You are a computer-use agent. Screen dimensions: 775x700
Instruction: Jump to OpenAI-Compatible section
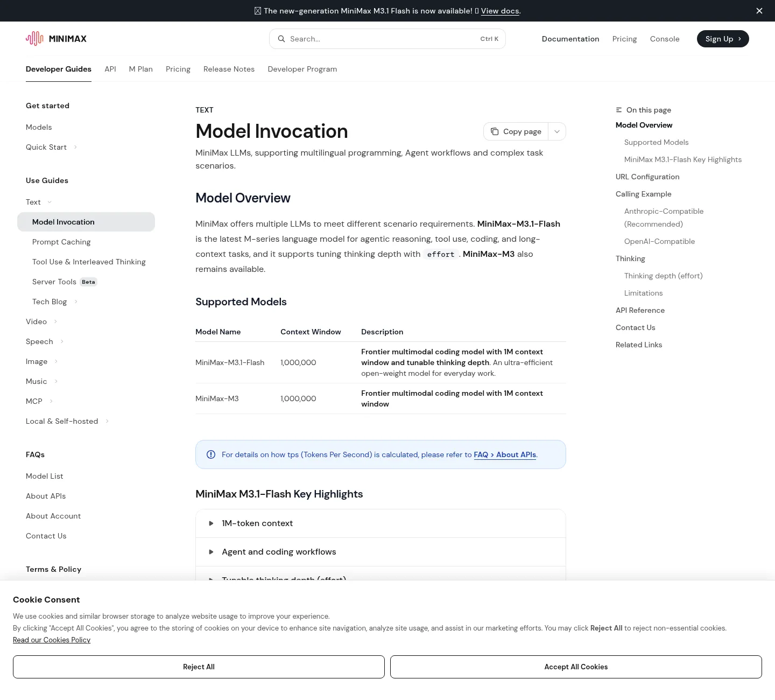(x=659, y=241)
